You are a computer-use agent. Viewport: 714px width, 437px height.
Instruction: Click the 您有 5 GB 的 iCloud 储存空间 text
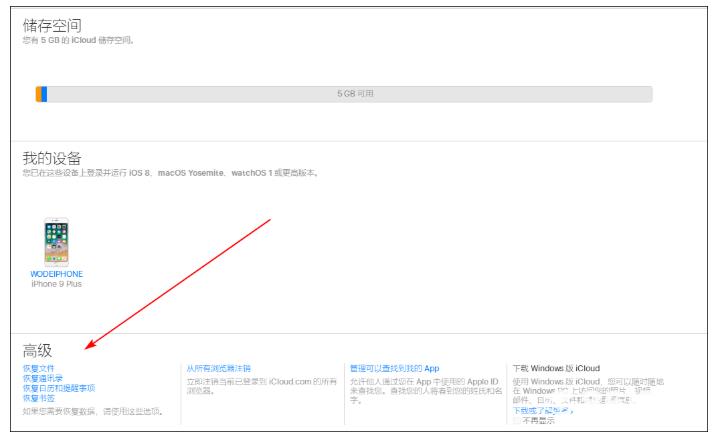click(78, 41)
